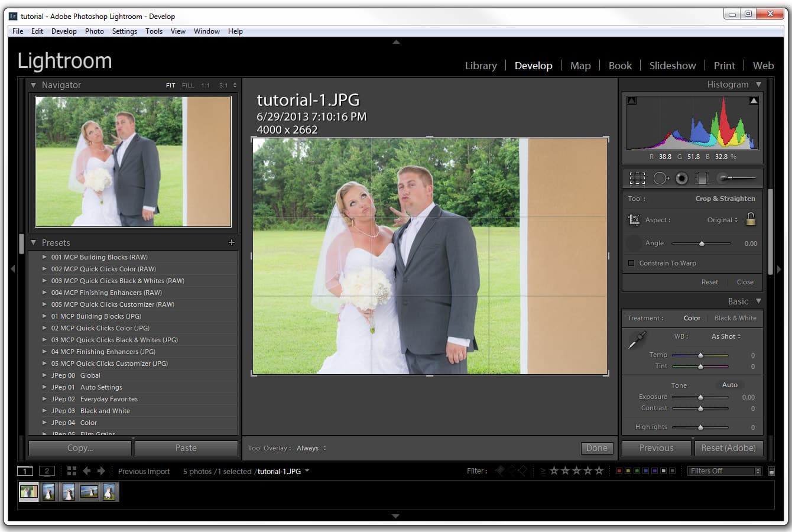Activate the Adjustment Brush tool

coord(722,178)
